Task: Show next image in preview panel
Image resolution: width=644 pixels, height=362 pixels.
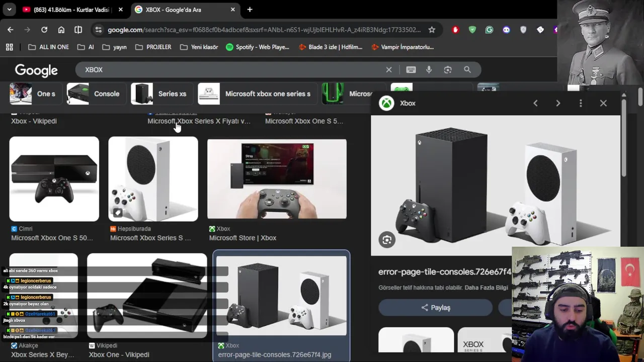Action: point(558,103)
